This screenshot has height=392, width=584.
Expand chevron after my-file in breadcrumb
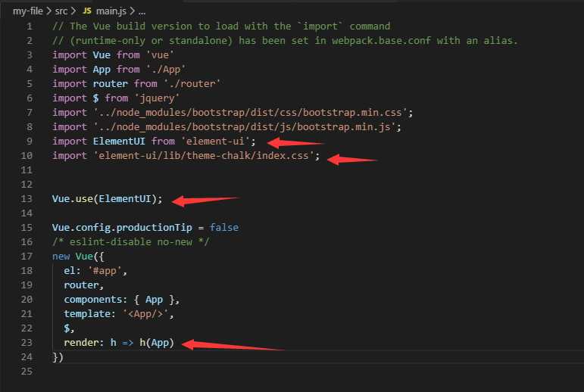pyautogui.click(x=49, y=11)
